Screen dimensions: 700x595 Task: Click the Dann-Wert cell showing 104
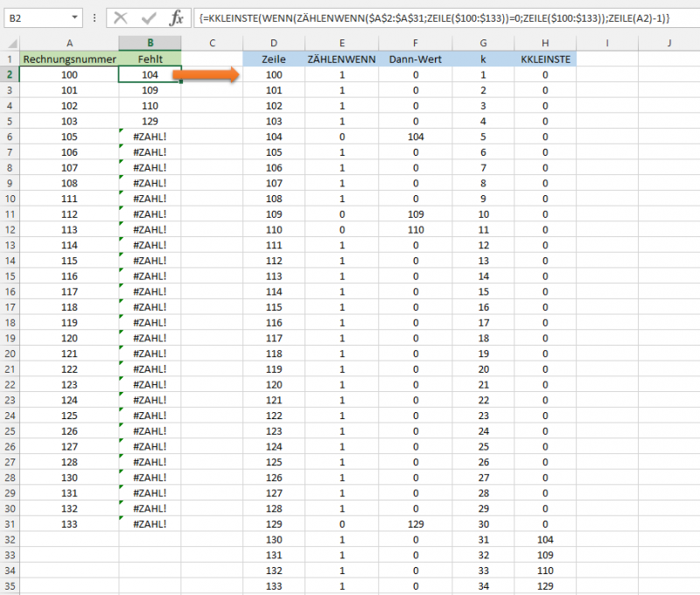click(x=415, y=136)
